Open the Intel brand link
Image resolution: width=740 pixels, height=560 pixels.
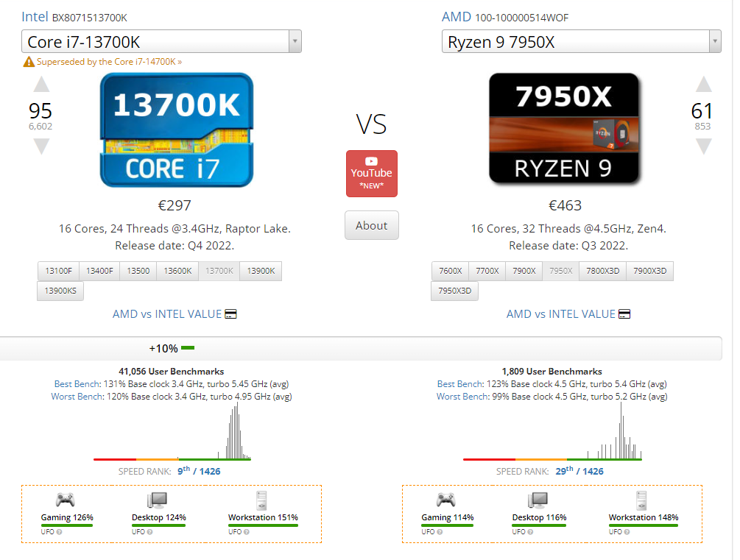click(x=35, y=17)
